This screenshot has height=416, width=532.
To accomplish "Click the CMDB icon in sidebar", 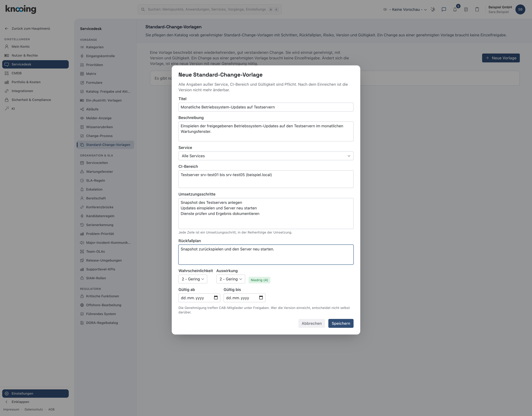I will pos(7,73).
